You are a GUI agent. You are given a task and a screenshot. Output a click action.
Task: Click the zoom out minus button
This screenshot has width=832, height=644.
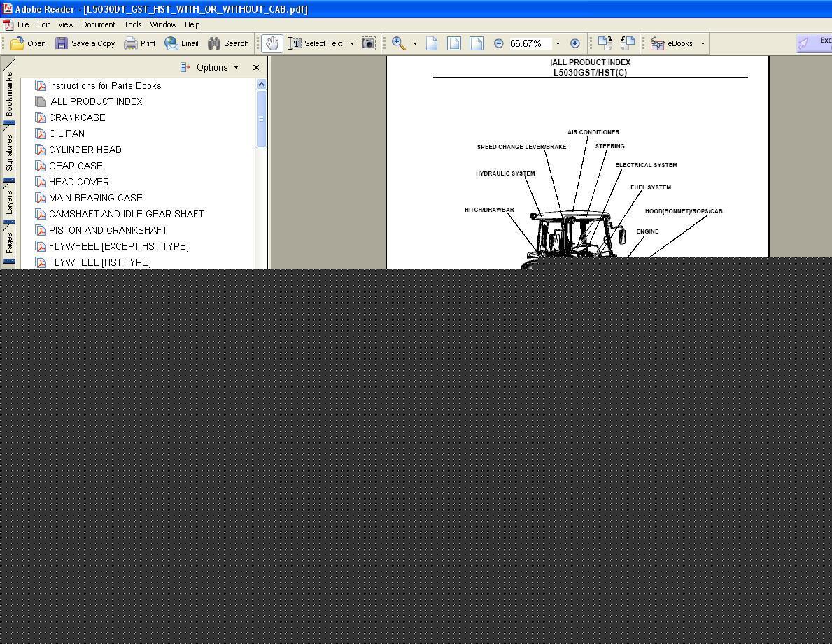498,43
